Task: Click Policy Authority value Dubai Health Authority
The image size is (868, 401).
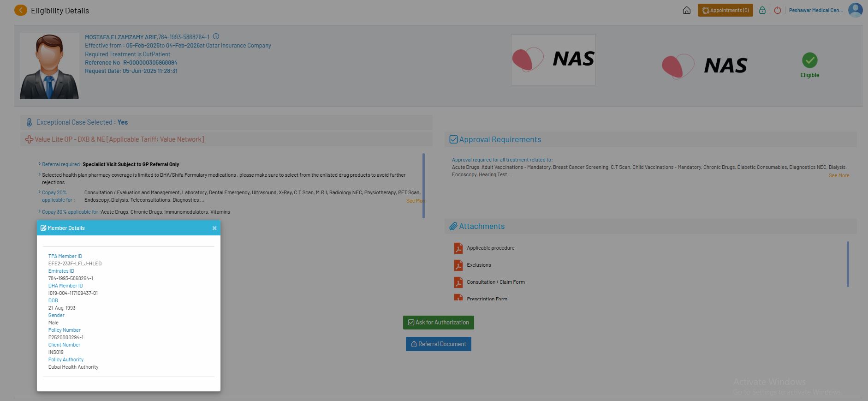Action: tap(73, 367)
